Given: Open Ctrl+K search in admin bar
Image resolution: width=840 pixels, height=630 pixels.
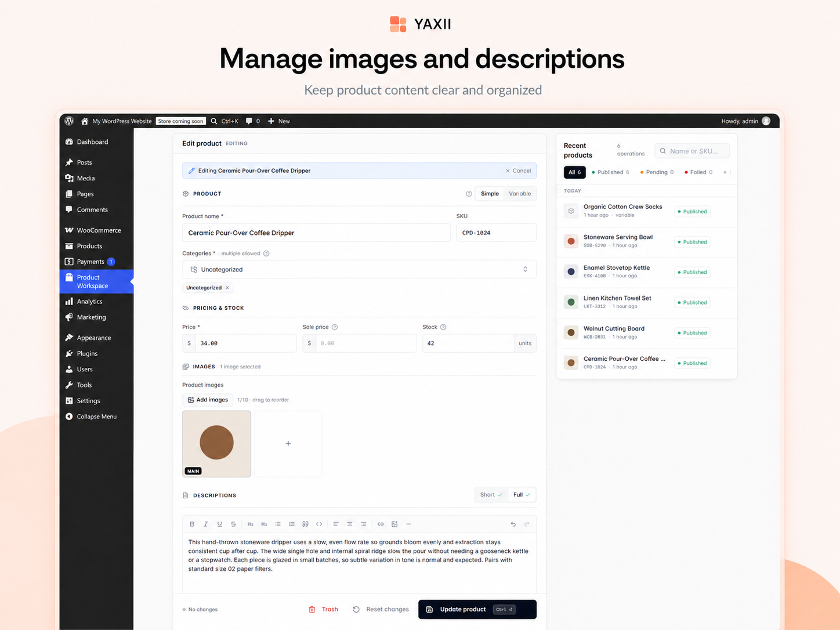Looking at the screenshot, I should 224,121.
